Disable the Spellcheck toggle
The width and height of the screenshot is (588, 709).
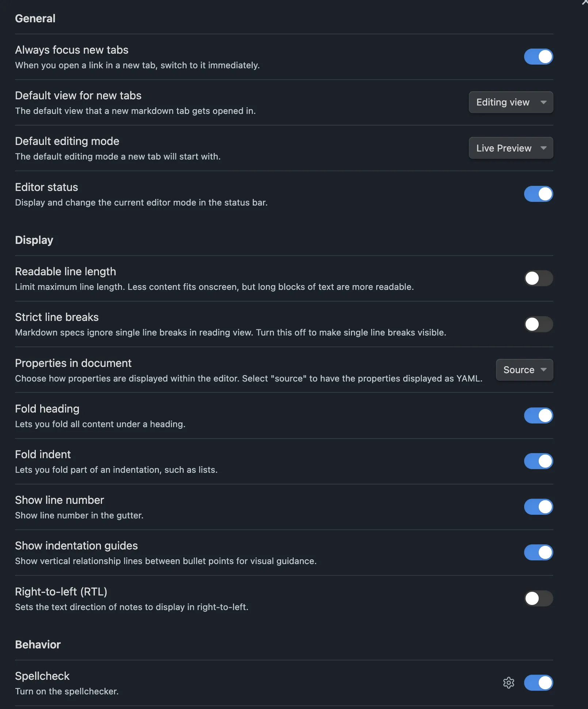click(x=538, y=683)
